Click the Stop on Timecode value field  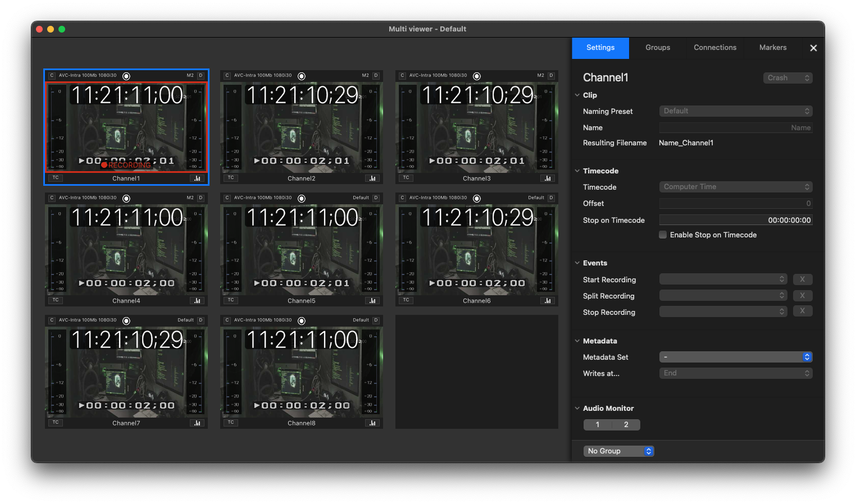tap(736, 220)
